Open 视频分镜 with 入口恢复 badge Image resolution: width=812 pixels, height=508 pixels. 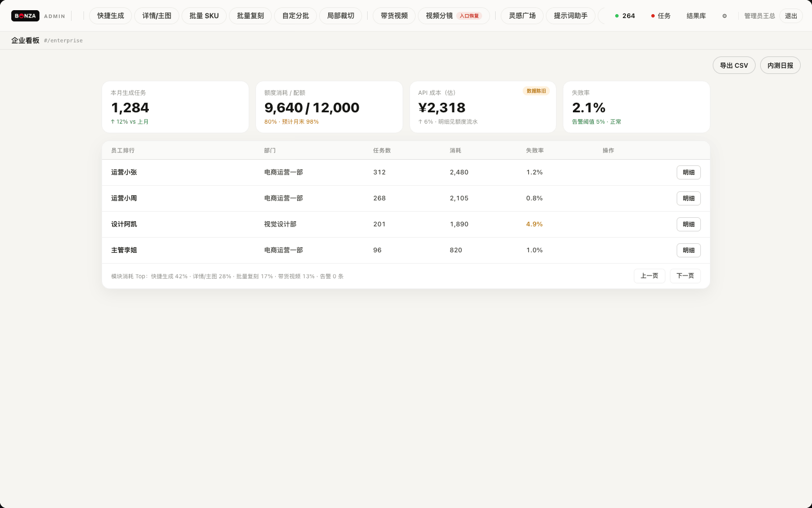point(454,16)
